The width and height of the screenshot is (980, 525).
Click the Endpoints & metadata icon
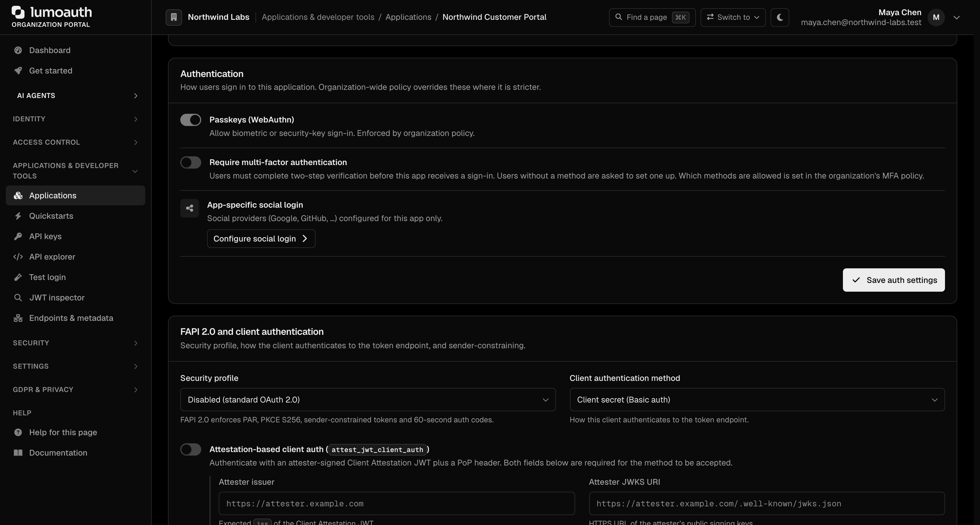[18, 318]
